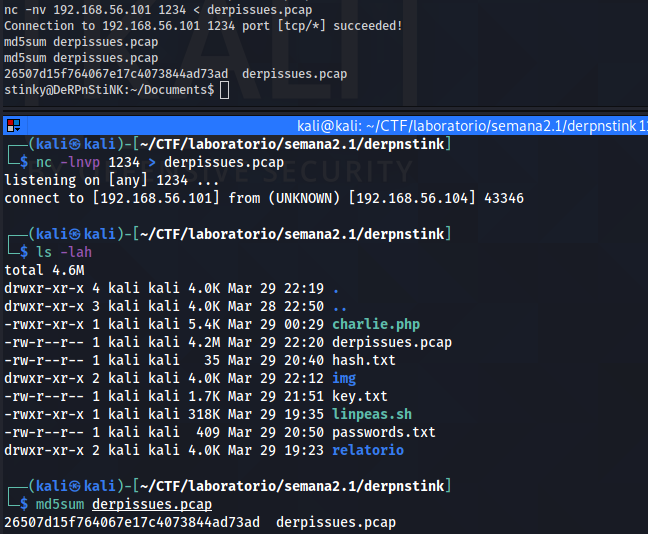Click the cursor after stinky@DeRPnStiNK prompt
Image resolution: width=648 pixels, height=534 pixels.
coord(224,90)
